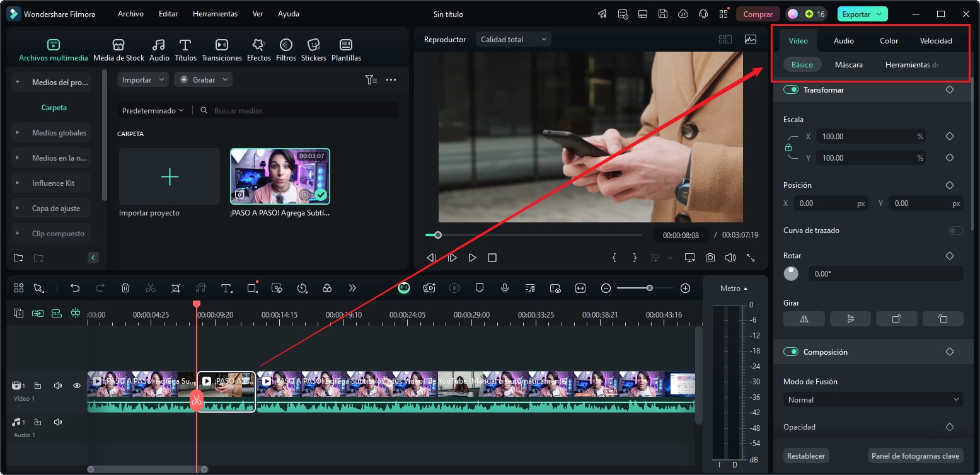The height and width of the screenshot is (475, 980).
Task: Toggle the Composición switch
Action: tap(791, 352)
